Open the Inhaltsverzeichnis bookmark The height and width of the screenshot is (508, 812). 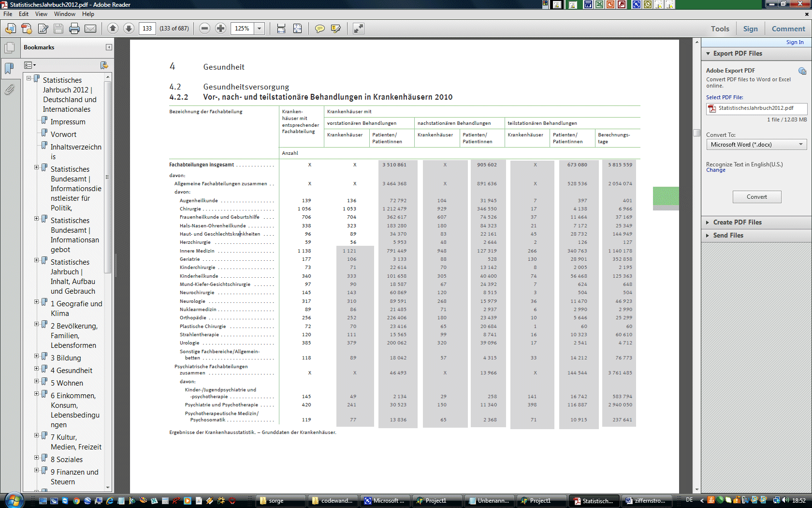pyautogui.click(x=76, y=152)
